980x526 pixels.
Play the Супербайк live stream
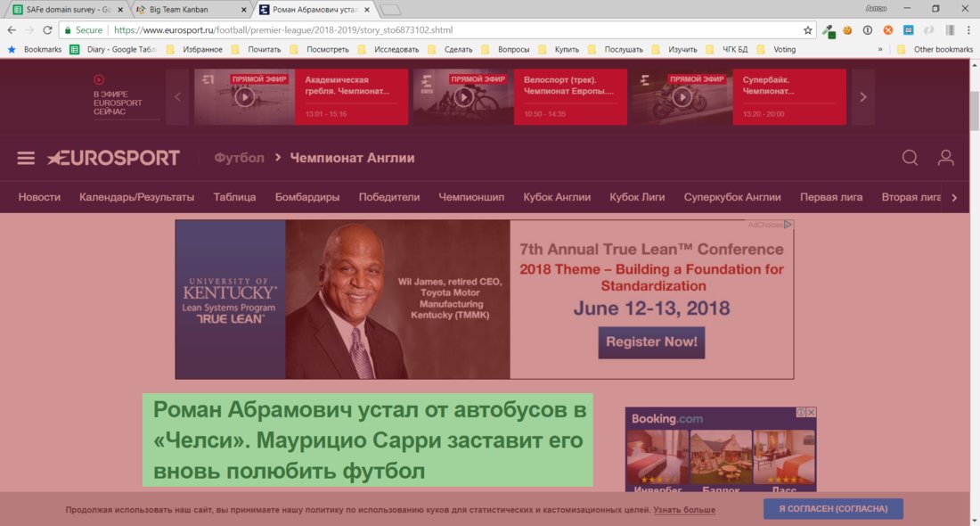pyautogui.click(x=682, y=97)
